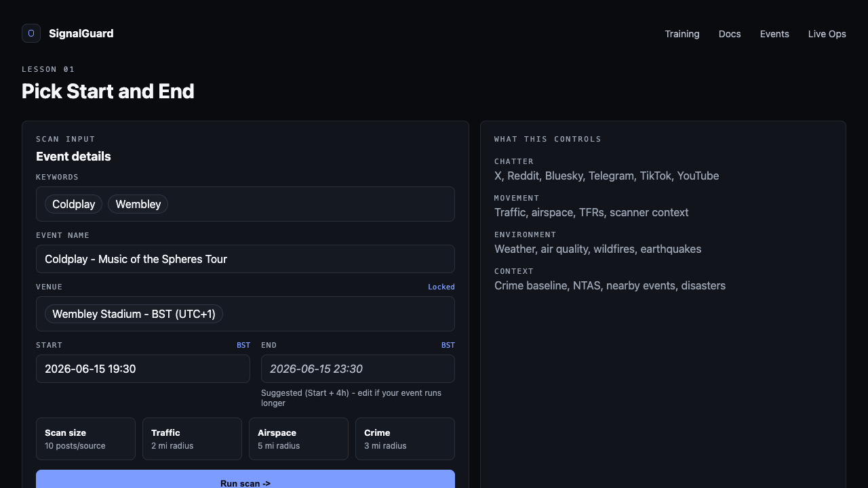Click the Context sources line
Image resolution: width=868 pixels, height=488 pixels.
tap(610, 285)
